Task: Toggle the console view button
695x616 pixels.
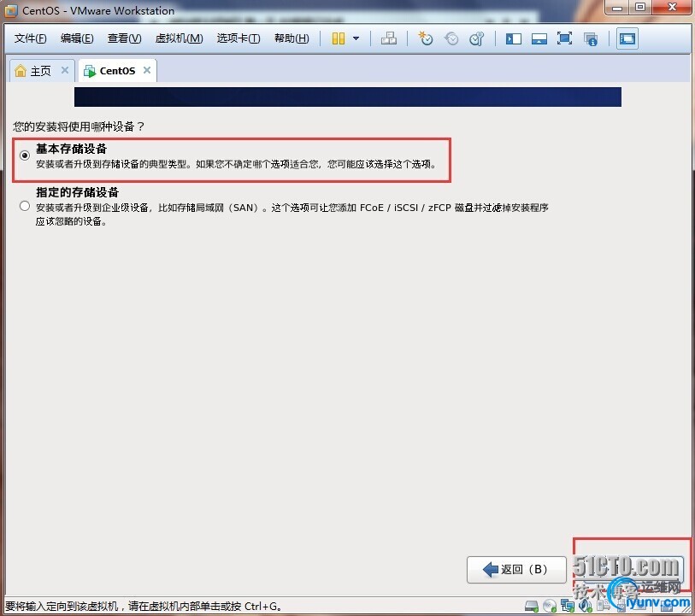Action: pyautogui.click(x=627, y=38)
